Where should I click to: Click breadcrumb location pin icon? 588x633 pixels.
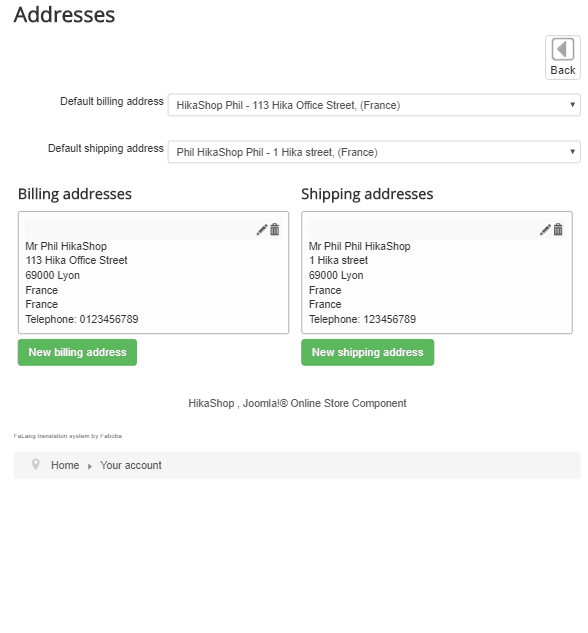click(36, 464)
